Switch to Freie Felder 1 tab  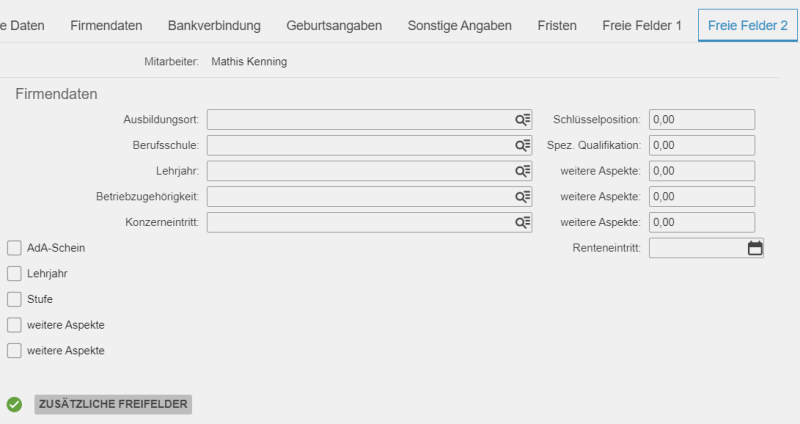tap(642, 26)
